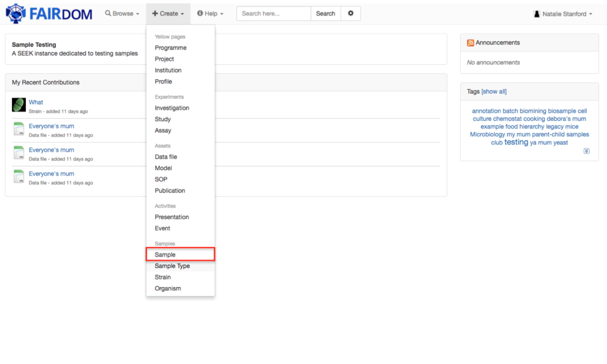Expand the tag cloud with the double-chevron icon

pyautogui.click(x=586, y=151)
